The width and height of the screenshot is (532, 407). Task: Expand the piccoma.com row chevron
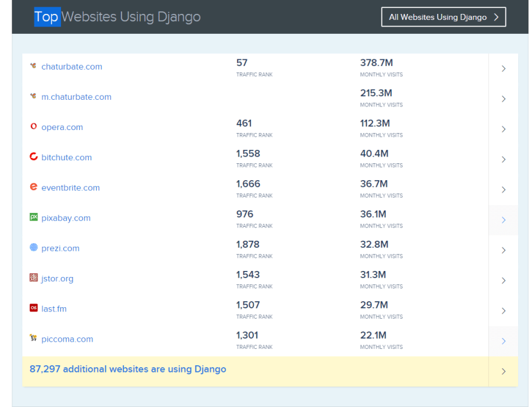click(504, 341)
